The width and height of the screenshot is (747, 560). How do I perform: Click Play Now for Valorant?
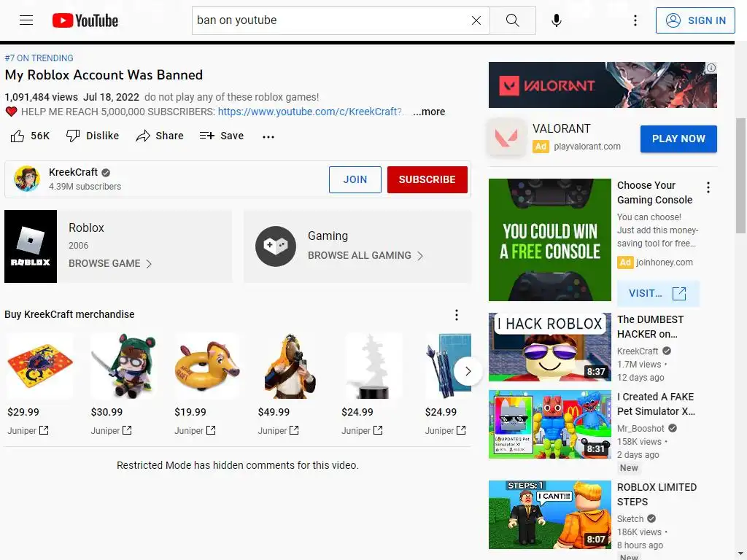pos(678,139)
